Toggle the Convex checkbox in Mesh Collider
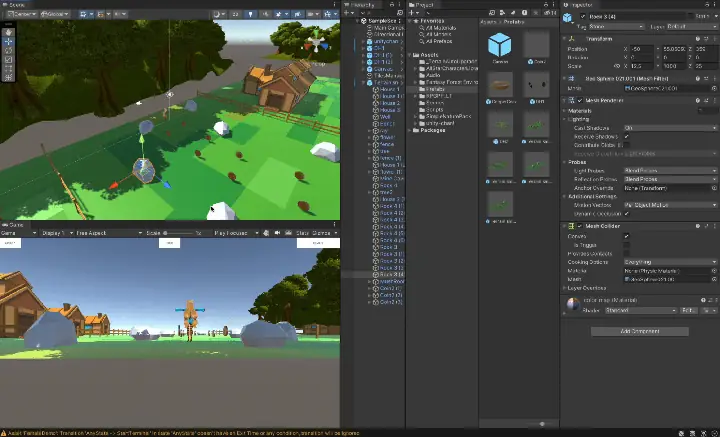 [626, 236]
